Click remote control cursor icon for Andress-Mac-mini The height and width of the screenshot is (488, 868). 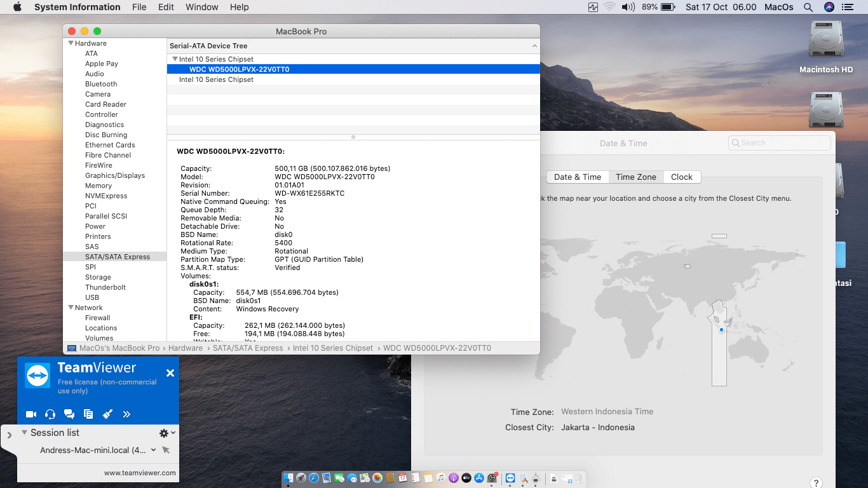click(x=166, y=450)
